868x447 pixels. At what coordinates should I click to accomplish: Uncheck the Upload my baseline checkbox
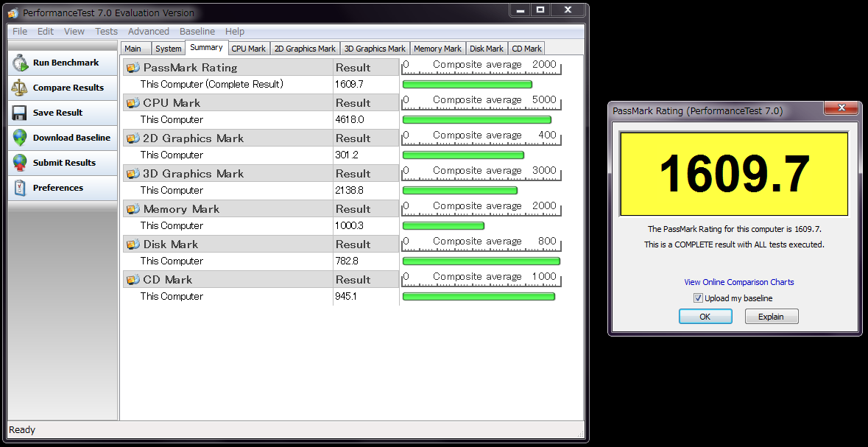point(698,298)
